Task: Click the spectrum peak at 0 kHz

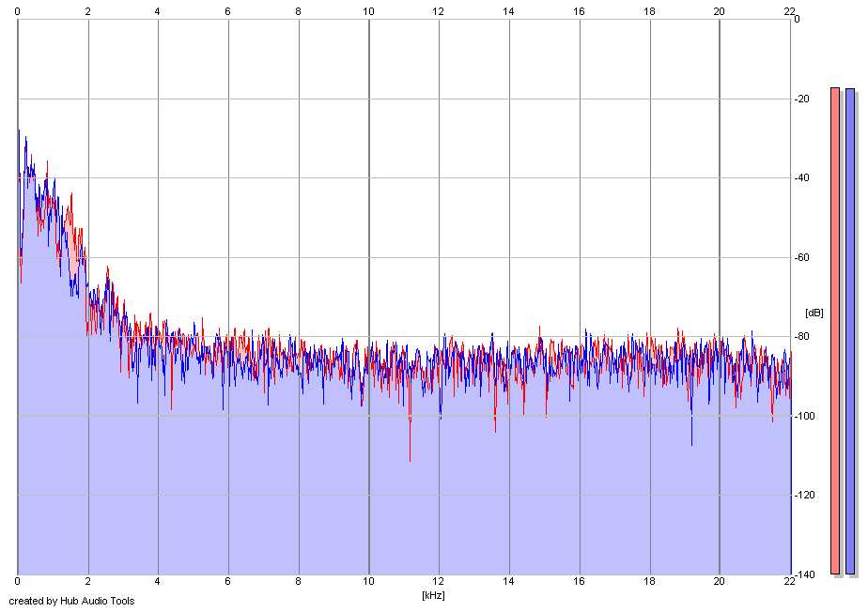Action: tap(19, 132)
